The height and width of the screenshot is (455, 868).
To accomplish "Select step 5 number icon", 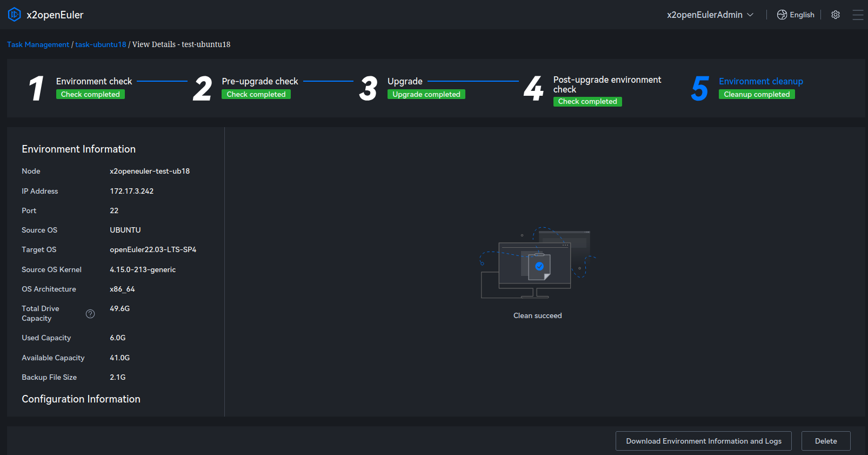I will pyautogui.click(x=699, y=88).
